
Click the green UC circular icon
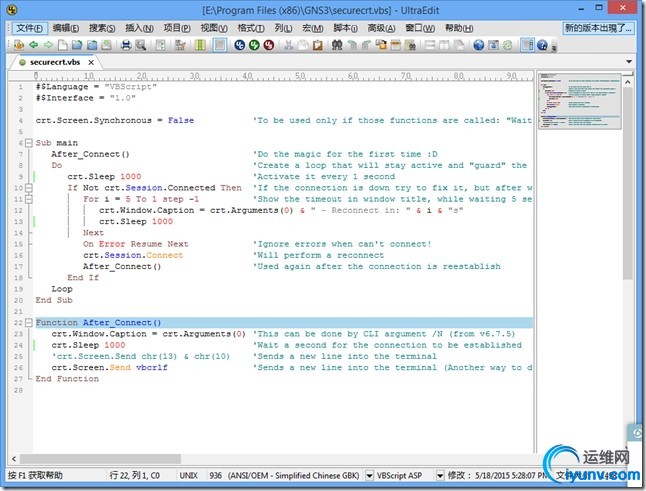(254, 44)
